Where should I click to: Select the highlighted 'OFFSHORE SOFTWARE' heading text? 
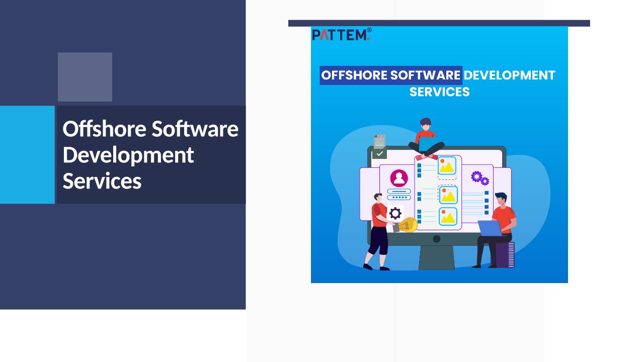391,75
